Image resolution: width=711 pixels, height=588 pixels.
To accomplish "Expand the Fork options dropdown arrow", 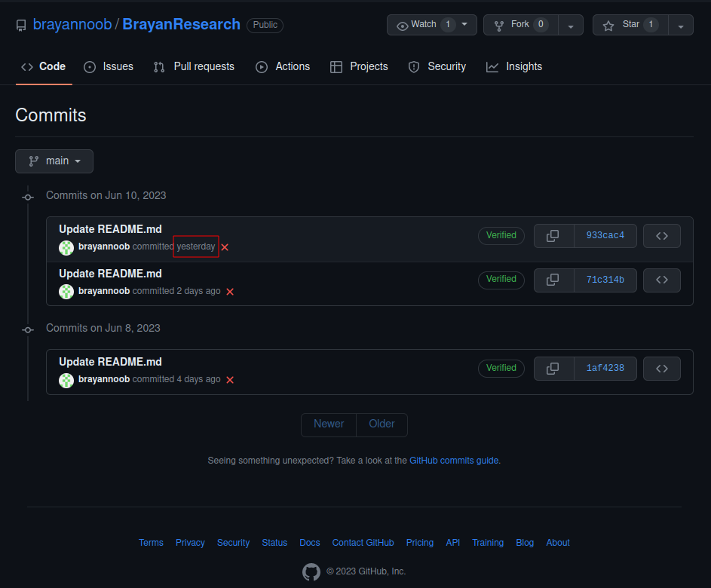I will [571, 25].
